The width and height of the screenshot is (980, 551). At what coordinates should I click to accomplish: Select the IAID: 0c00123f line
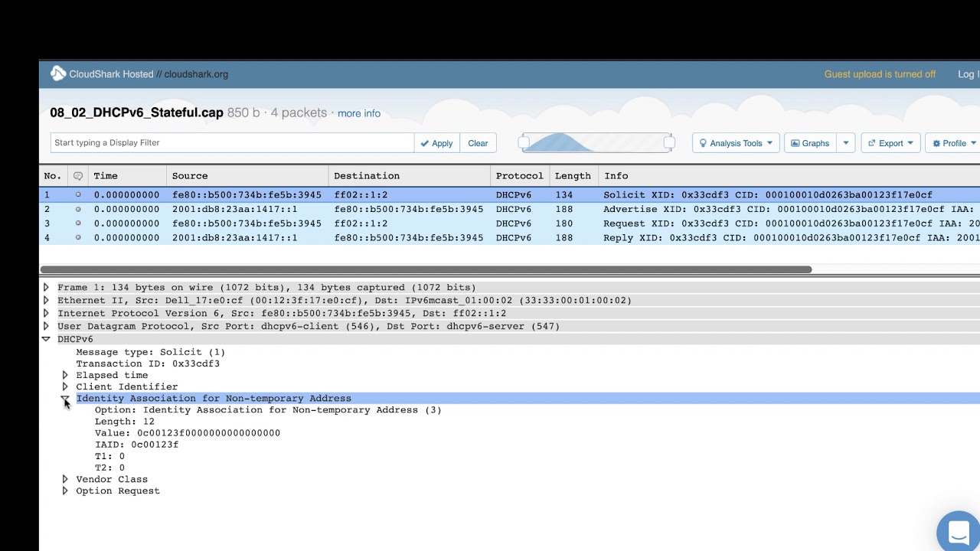pos(136,445)
